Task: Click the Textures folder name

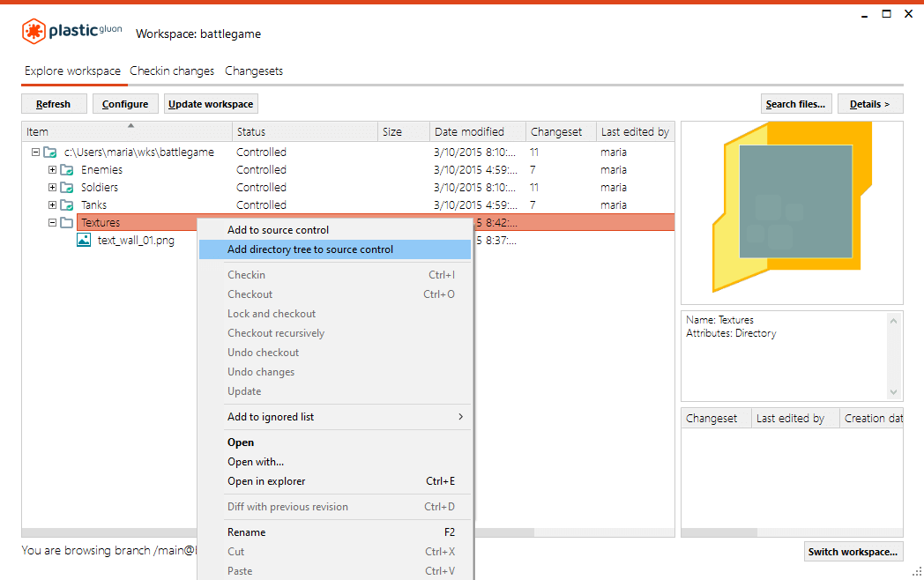Action: click(101, 223)
